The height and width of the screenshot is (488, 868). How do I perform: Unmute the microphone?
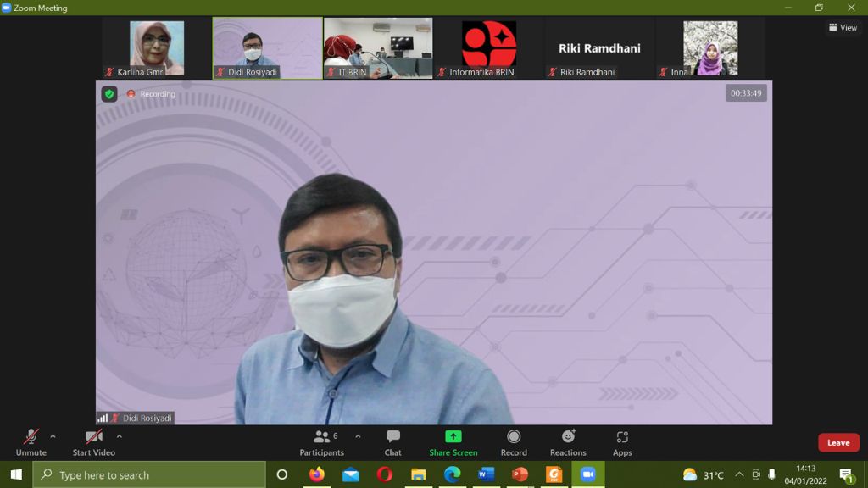[31, 441]
